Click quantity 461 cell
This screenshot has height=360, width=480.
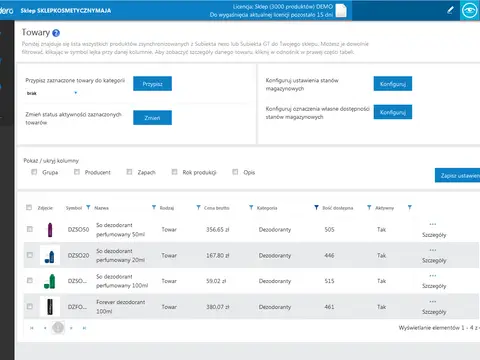pyautogui.click(x=329, y=307)
